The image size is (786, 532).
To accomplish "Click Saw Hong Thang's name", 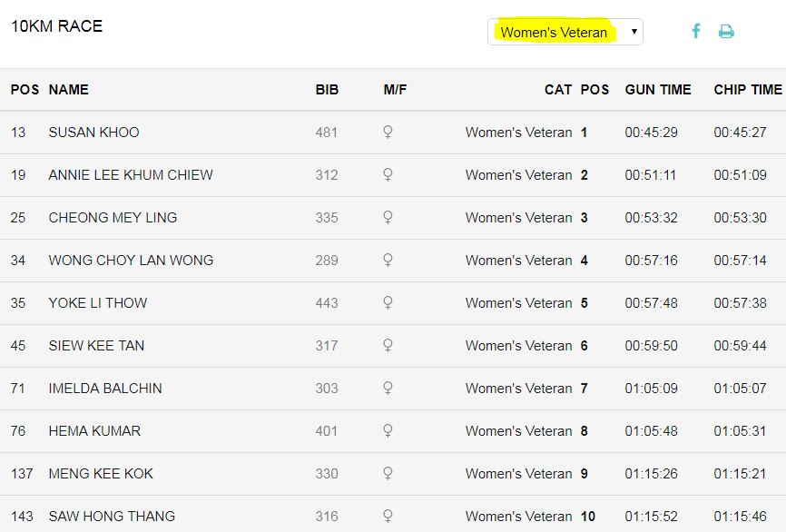I will tap(112, 517).
